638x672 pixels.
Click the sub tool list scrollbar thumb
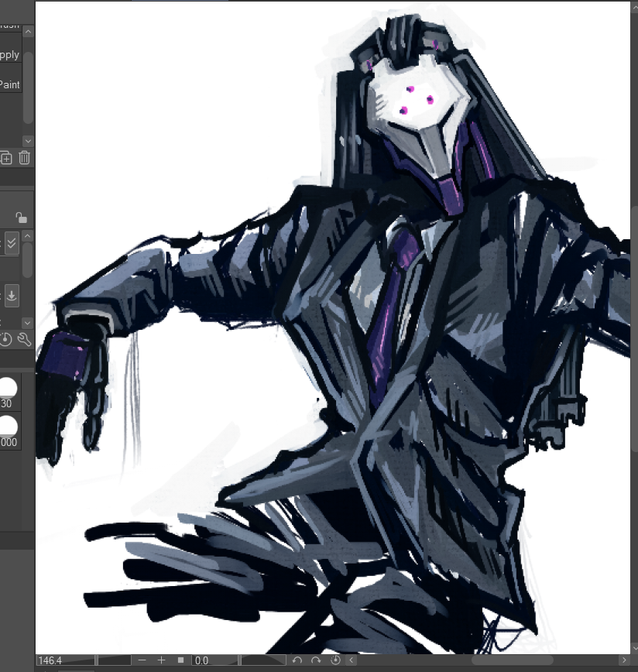click(x=28, y=87)
